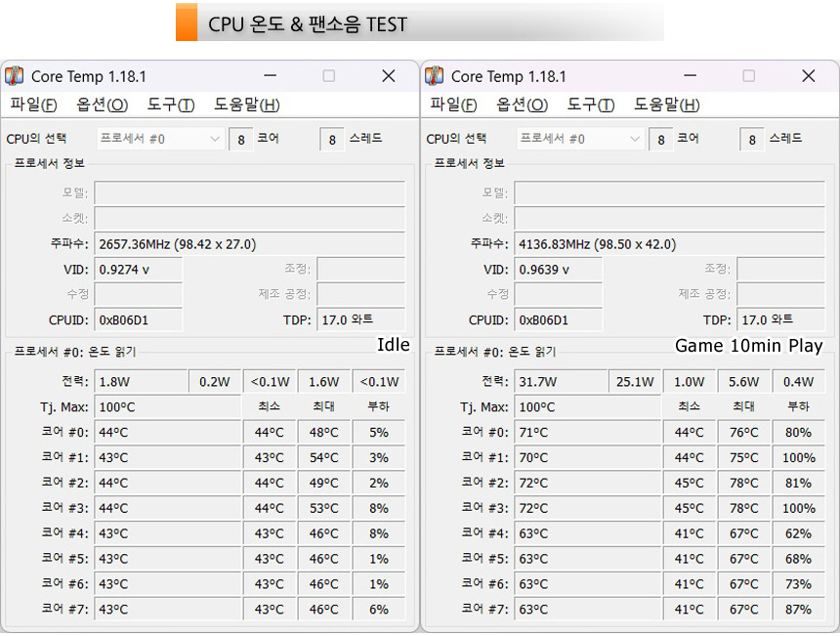
Task: Open 프로세서 #0 dropdown in Idle window
Action: [x=161, y=139]
